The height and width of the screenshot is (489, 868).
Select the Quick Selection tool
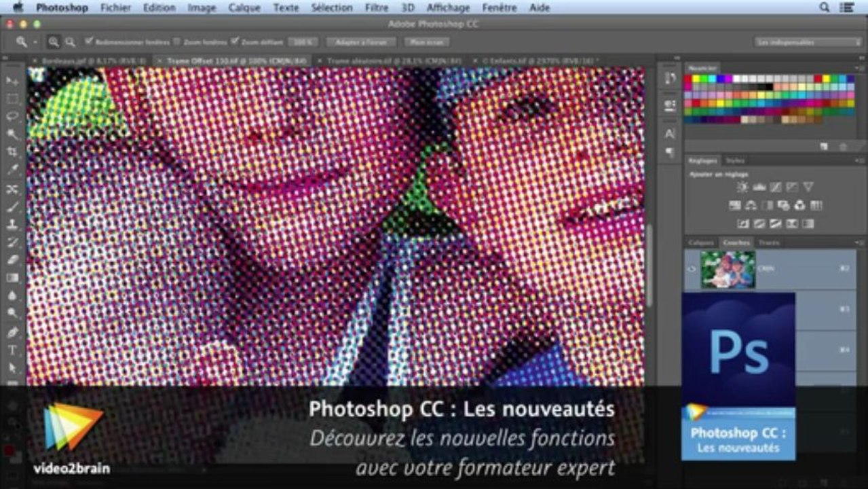12,134
